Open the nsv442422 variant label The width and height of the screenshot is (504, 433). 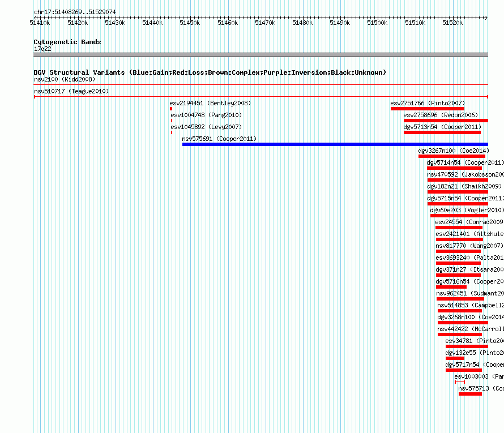[x=471, y=329]
